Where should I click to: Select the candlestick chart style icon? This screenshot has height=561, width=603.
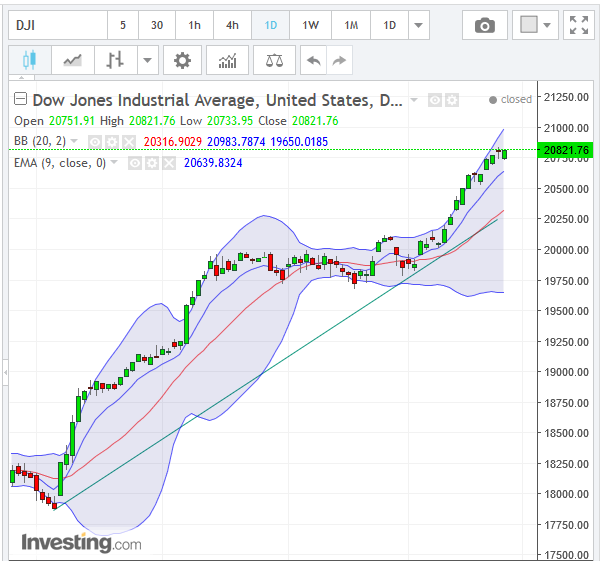[x=30, y=60]
